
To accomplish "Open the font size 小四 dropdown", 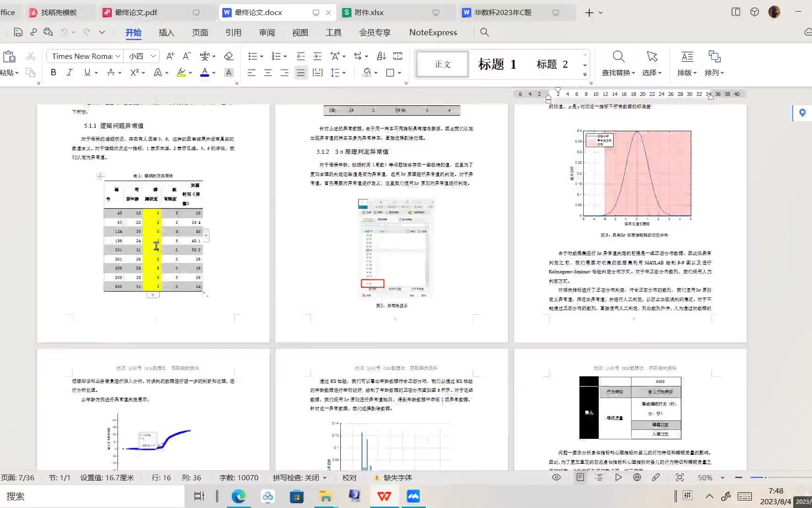I will pyautogui.click(x=153, y=56).
